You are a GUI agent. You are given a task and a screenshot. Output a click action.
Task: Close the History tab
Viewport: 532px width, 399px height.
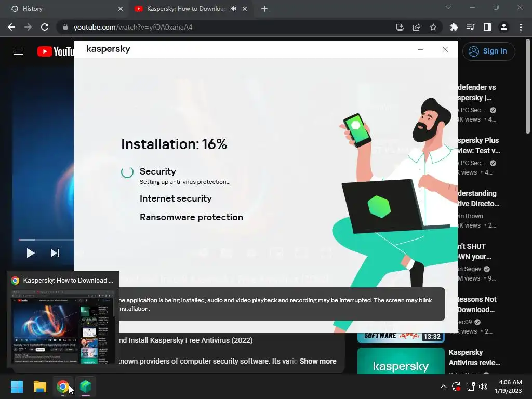pyautogui.click(x=121, y=9)
